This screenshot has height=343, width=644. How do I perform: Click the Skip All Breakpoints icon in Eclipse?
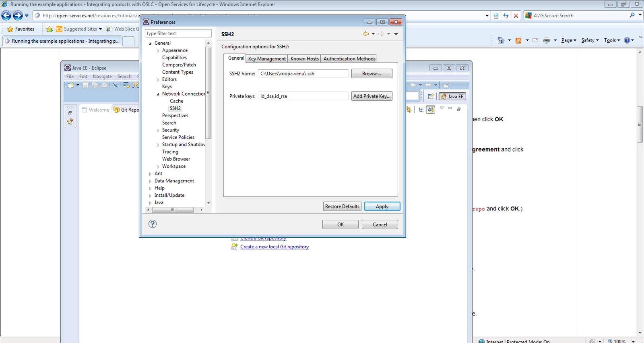coord(115,85)
